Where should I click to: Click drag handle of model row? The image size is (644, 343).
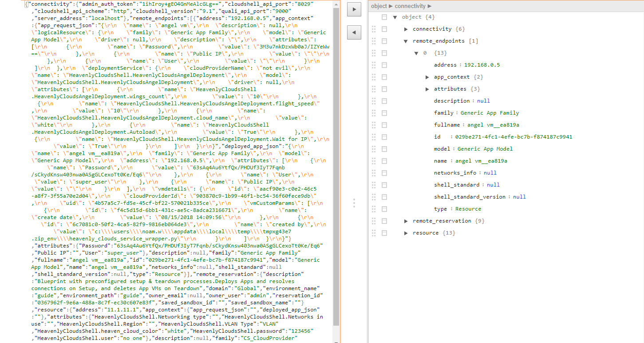click(x=374, y=149)
